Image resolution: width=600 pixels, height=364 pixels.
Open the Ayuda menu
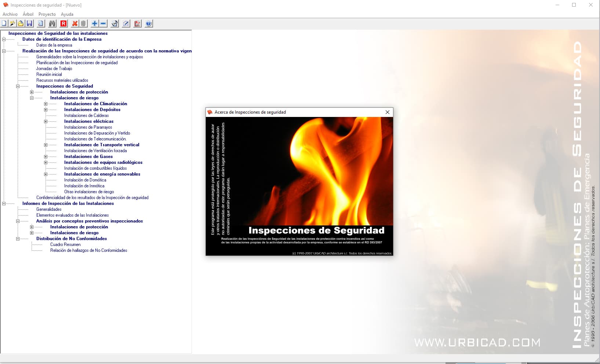coord(67,14)
